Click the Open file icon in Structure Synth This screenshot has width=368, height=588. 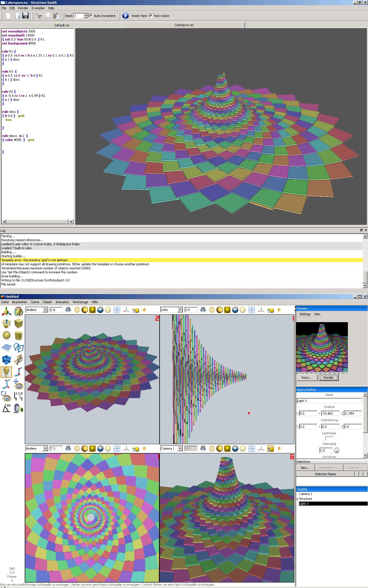tap(17, 16)
